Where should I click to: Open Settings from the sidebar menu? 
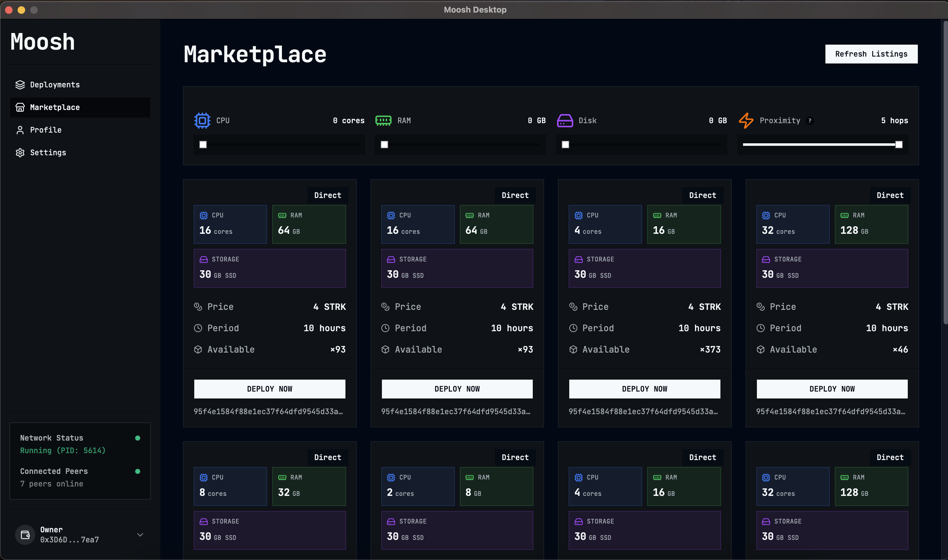point(48,152)
